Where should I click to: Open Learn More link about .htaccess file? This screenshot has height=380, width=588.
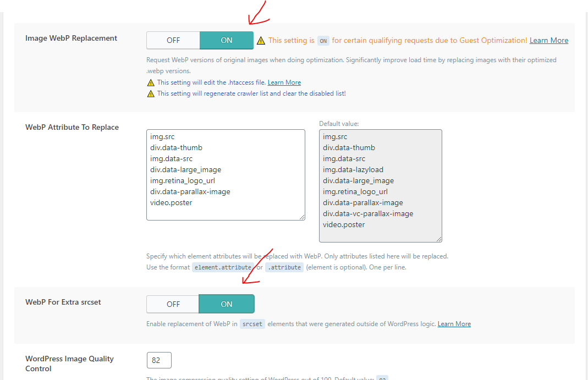tap(284, 82)
